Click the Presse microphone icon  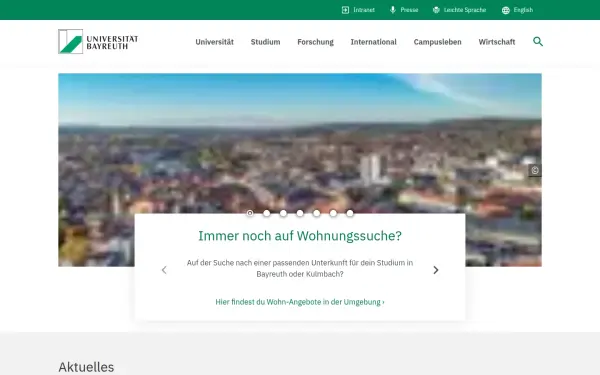point(393,10)
